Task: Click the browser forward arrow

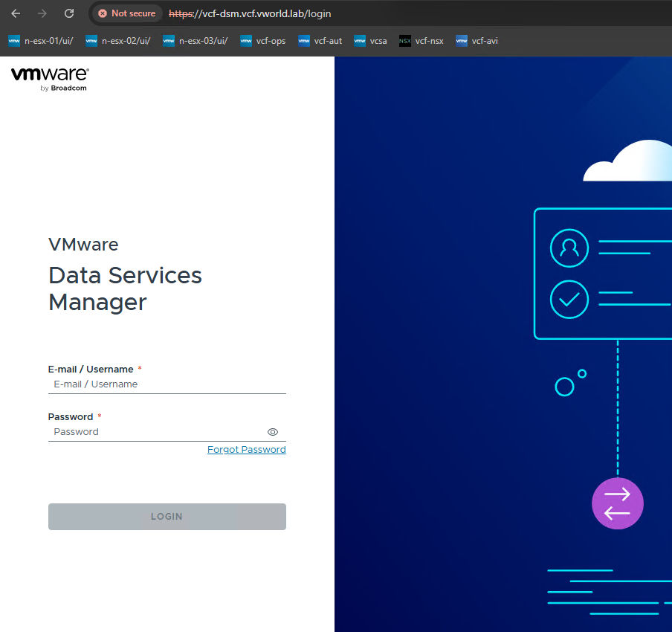Action: pos(42,13)
